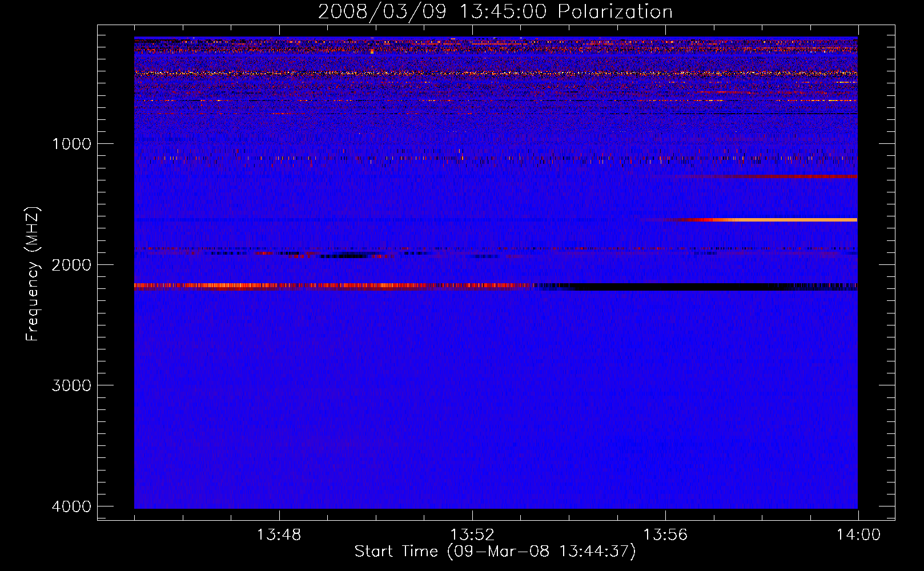Select the 3000 frequency tick label
The height and width of the screenshot is (571, 924).
(71, 385)
